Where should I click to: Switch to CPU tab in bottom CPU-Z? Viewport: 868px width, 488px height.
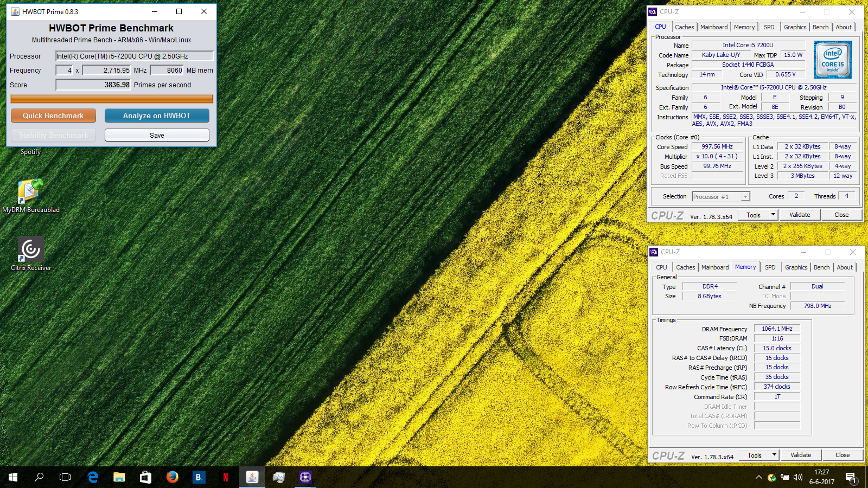(x=661, y=267)
